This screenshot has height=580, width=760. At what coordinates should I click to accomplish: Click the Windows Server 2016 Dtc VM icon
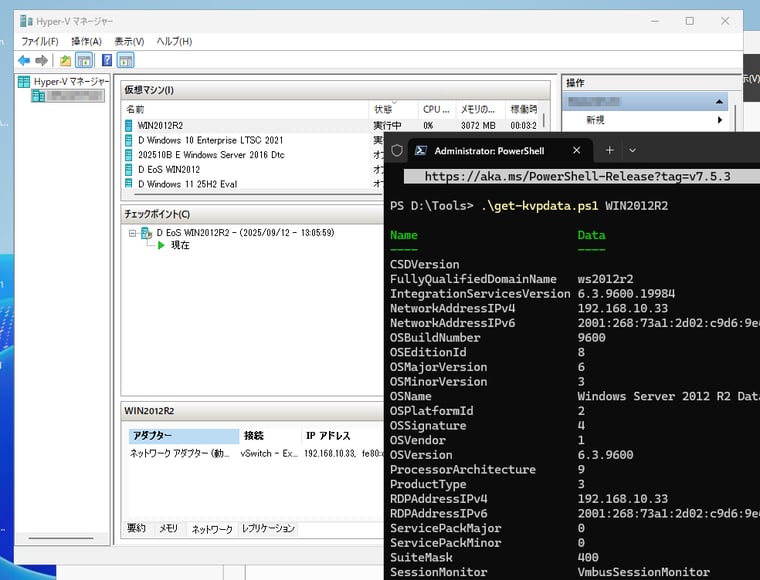tap(128, 155)
